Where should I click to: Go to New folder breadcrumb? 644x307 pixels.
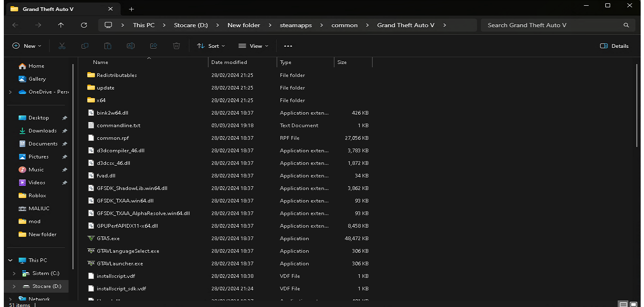click(x=244, y=25)
